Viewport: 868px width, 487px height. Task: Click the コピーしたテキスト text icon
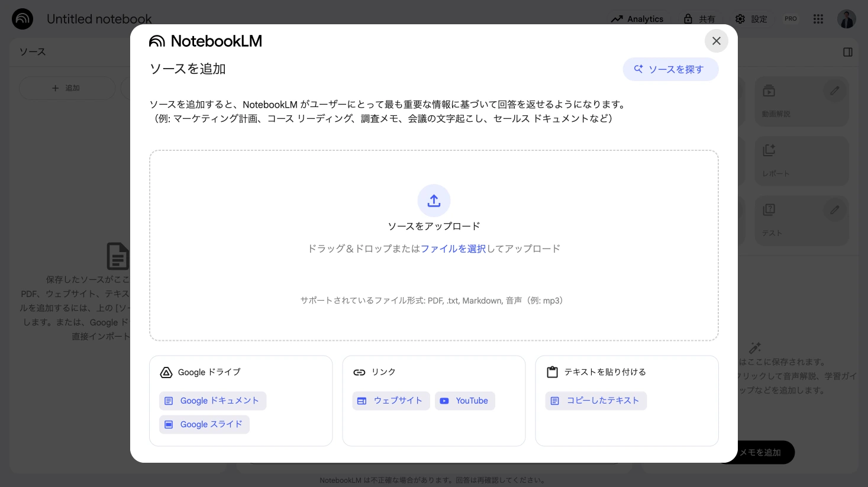[x=555, y=401]
